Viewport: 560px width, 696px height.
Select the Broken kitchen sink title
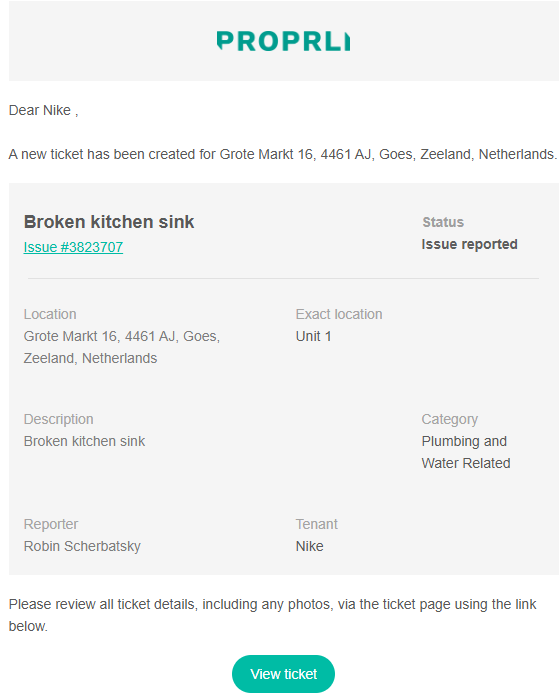(109, 221)
